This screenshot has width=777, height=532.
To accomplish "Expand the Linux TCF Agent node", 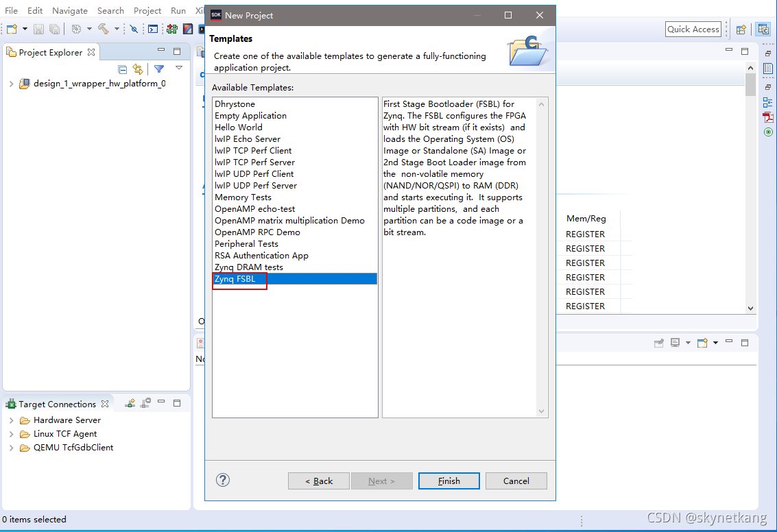I will [x=11, y=435].
